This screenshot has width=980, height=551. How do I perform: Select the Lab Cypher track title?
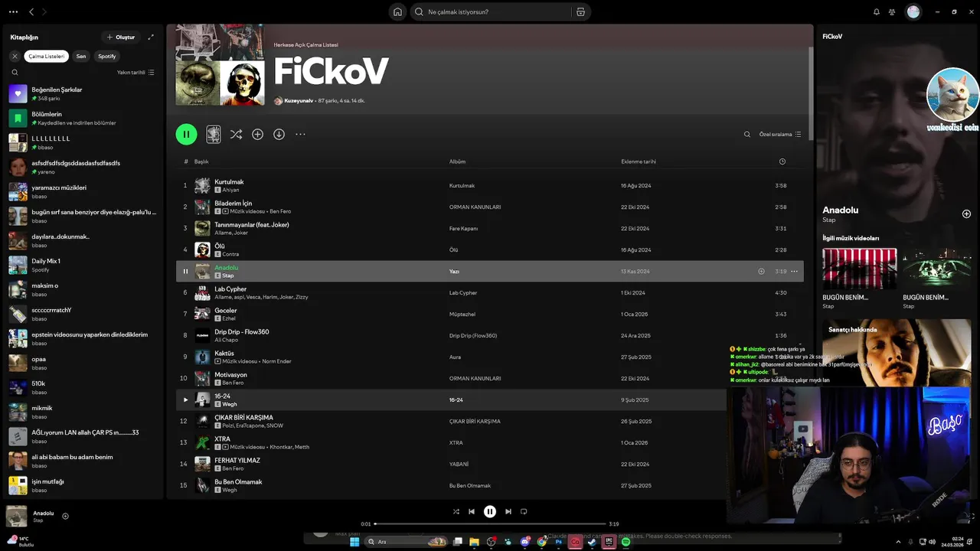(x=230, y=289)
